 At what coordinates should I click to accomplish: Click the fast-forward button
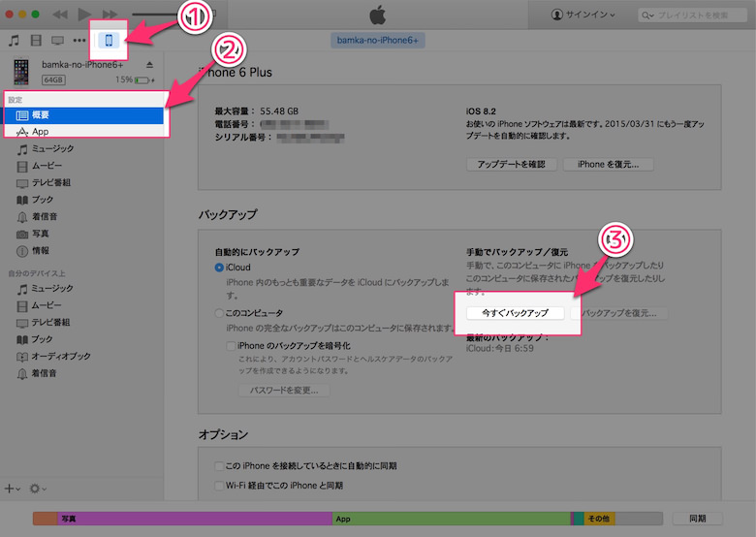coord(110,15)
